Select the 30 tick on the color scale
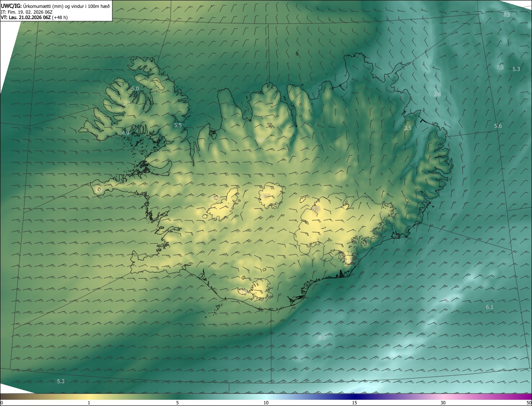Image resolution: width=532 pixels, height=406 pixels. [x=443, y=403]
